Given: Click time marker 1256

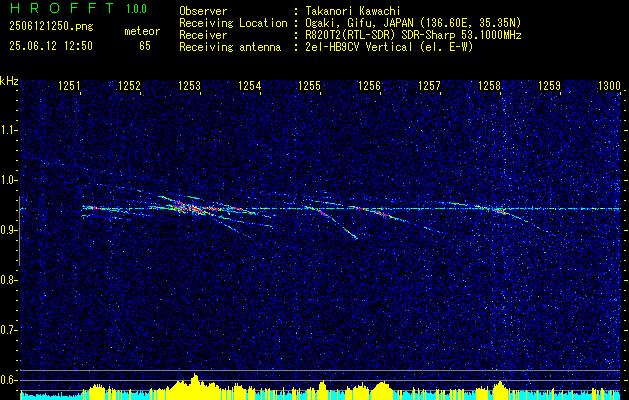Looking at the screenshot, I should (369, 85).
